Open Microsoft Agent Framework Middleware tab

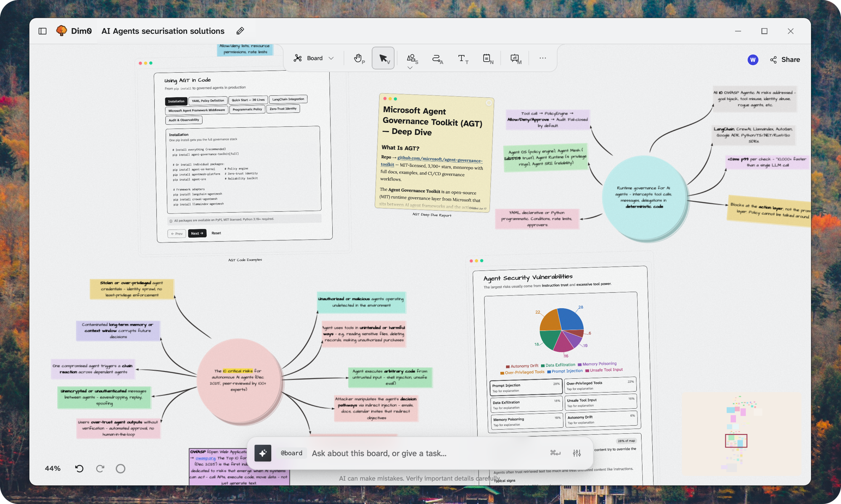197,110
